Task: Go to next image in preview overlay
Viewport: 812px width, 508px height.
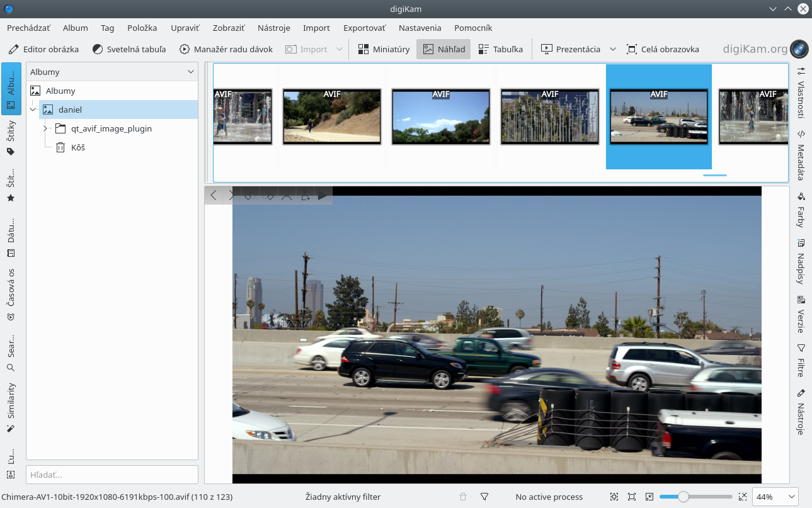Action: click(x=231, y=196)
